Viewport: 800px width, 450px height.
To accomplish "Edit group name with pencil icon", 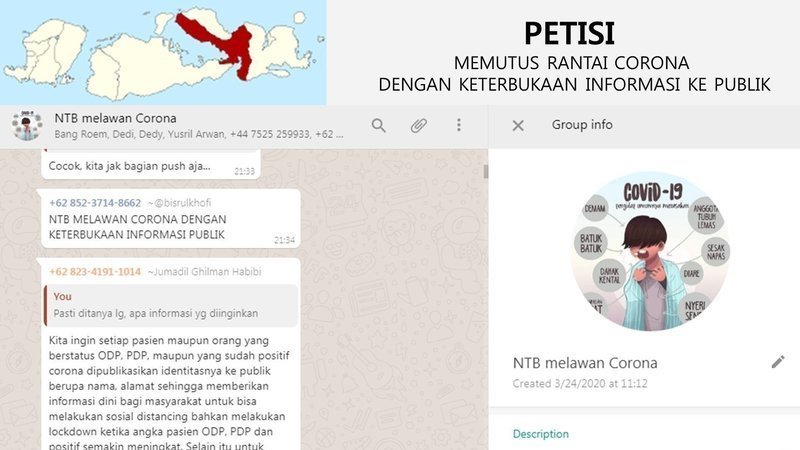I will click(778, 362).
